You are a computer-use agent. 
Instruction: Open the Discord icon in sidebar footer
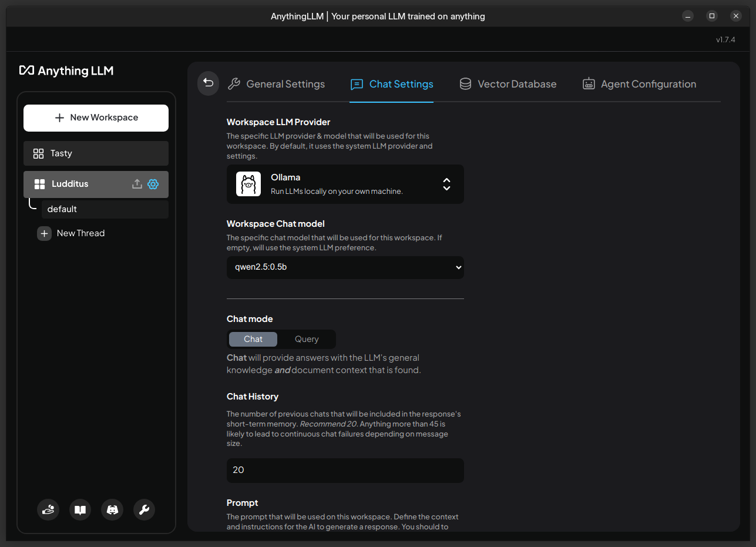point(112,509)
